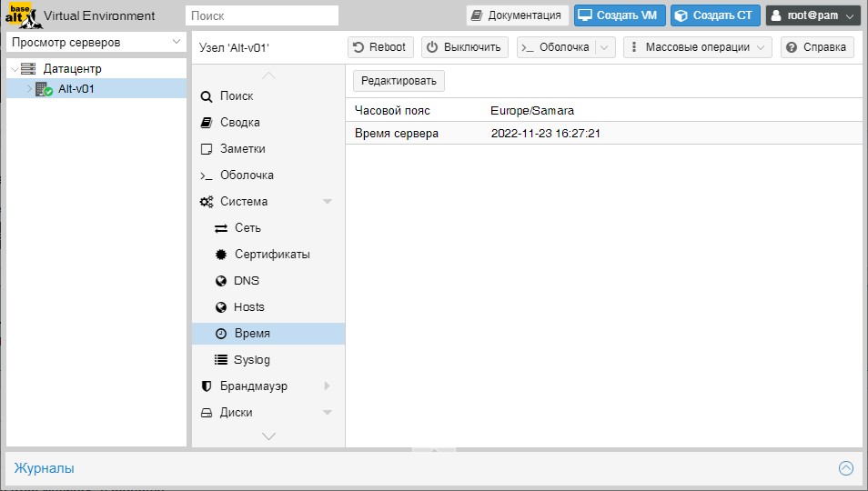Open the root@pam user menu arrow
The image size is (868, 491).
pyautogui.click(x=850, y=16)
